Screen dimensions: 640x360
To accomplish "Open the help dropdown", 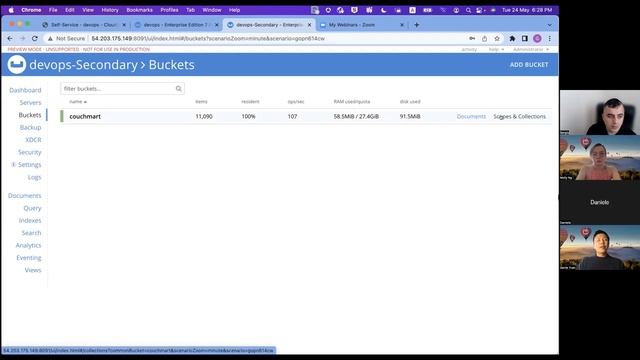I will (496, 49).
